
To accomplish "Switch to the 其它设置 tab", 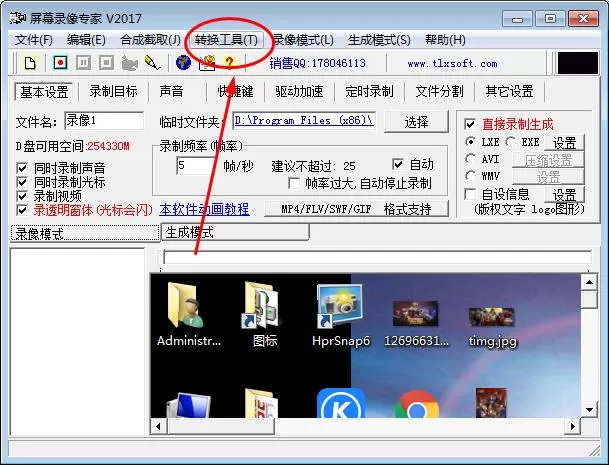I will click(x=509, y=92).
